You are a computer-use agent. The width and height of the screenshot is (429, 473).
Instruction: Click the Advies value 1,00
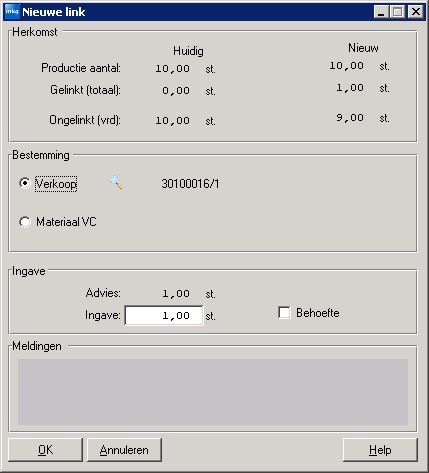(x=176, y=294)
